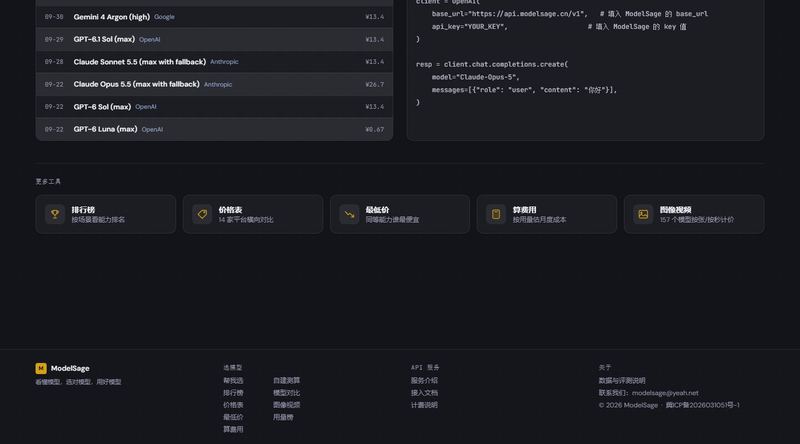Select Claude Sonnet 5.5 (max with fallback) row

point(214,62)
